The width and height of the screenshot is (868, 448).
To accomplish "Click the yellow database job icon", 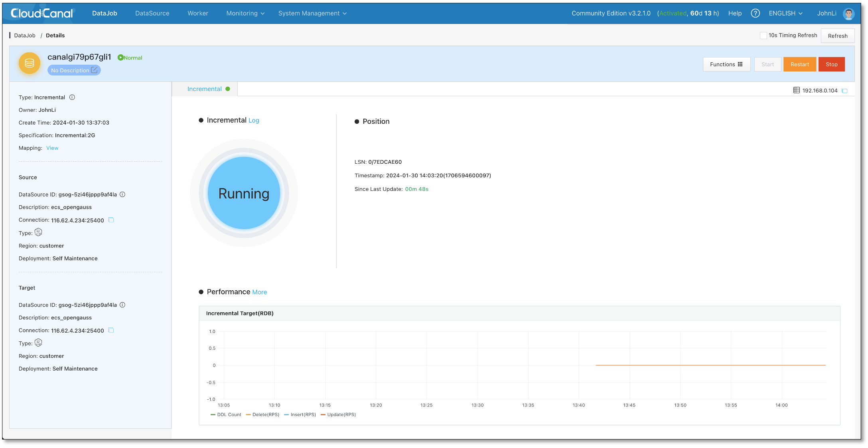I will [30, 63].
